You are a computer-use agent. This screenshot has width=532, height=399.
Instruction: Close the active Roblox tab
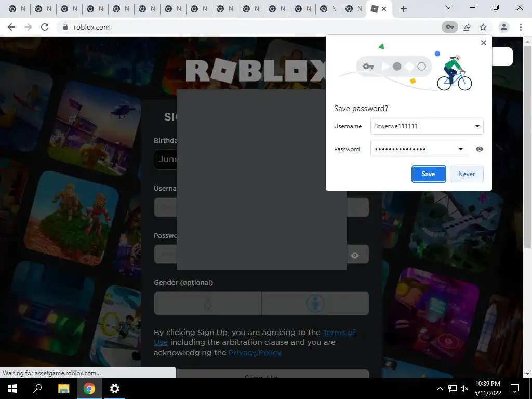(x=384, y=9)
